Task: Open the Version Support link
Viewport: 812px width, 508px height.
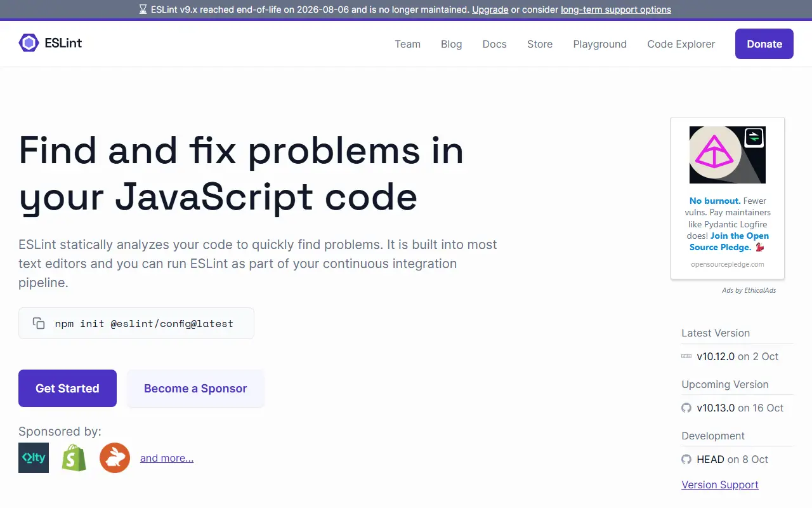Action: (720, 485)
